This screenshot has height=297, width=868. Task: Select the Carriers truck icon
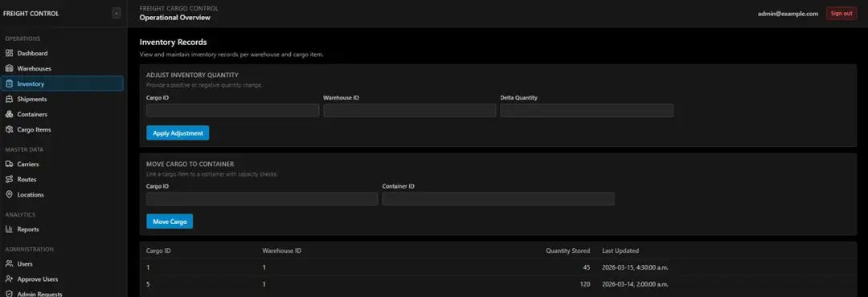point(9,165)
